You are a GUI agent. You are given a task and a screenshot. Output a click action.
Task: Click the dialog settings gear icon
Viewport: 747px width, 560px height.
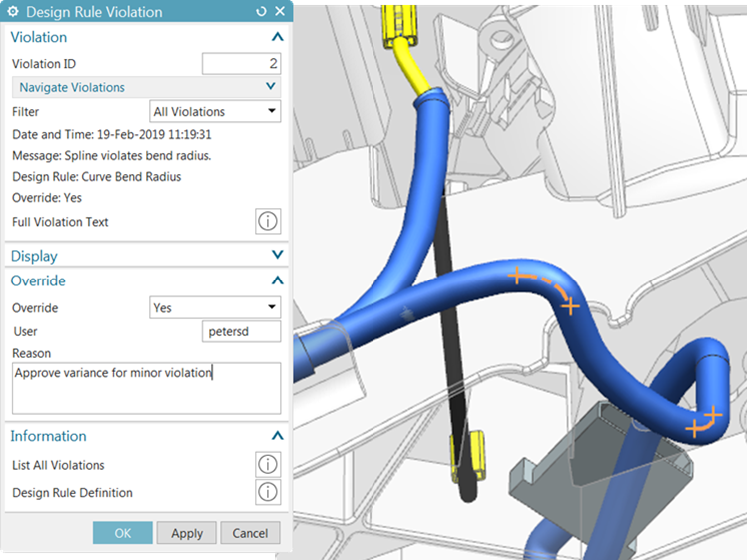tap(13, 11)
